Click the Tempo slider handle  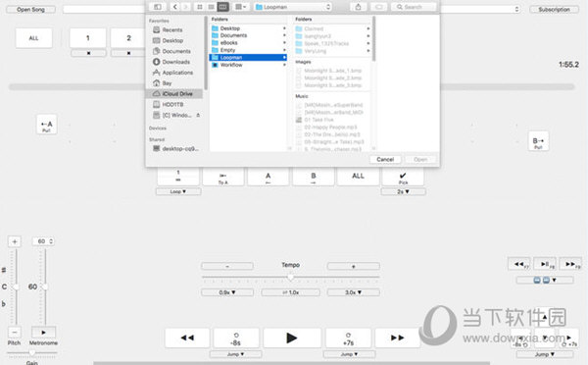point(291,278)
